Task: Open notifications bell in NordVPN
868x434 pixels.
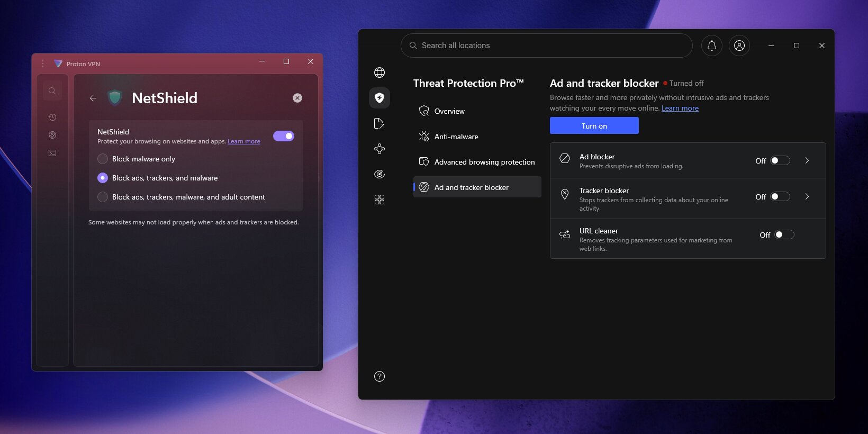Action: tap(712, 46)
